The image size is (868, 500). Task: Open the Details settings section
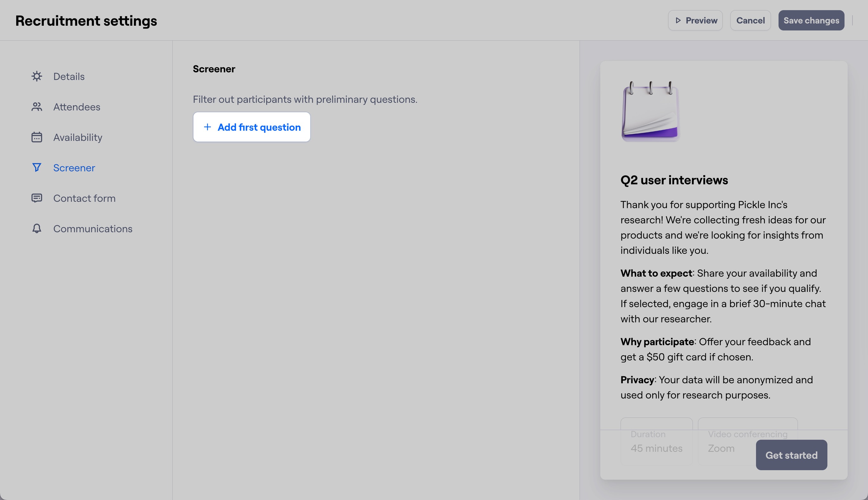69,76
